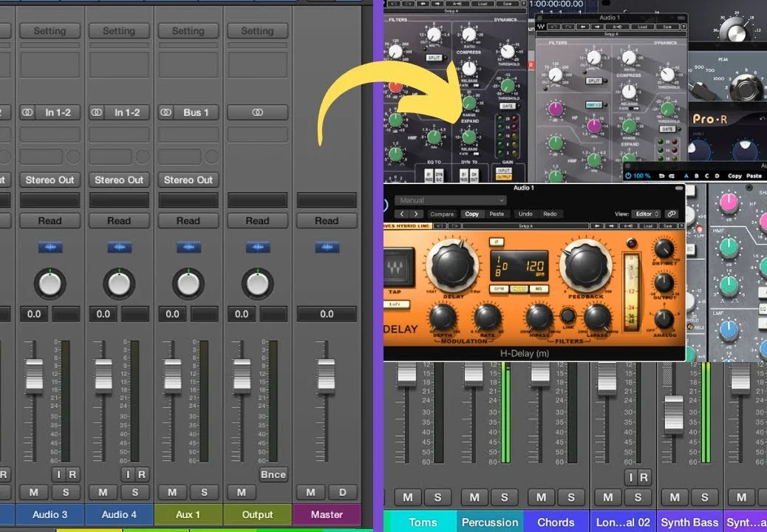Click the left arrow in H-Delay Waves toolbar

(597, 226)
